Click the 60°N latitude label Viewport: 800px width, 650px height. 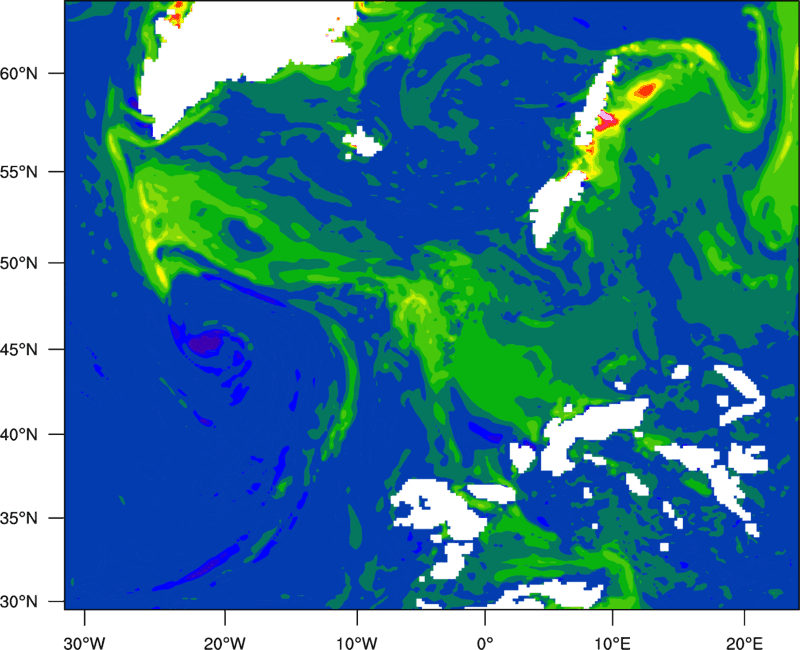[x=19, y=73]
